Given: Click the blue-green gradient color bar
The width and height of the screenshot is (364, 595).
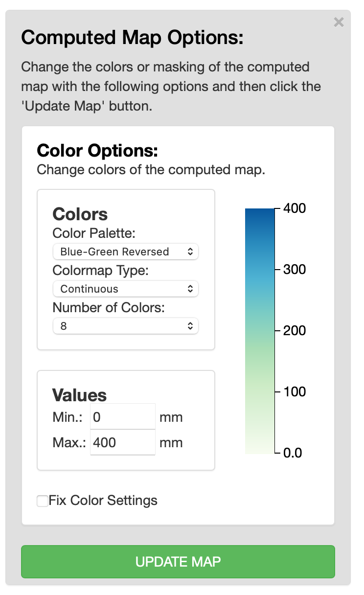Looking at the screenshot, I should [260, 331].
